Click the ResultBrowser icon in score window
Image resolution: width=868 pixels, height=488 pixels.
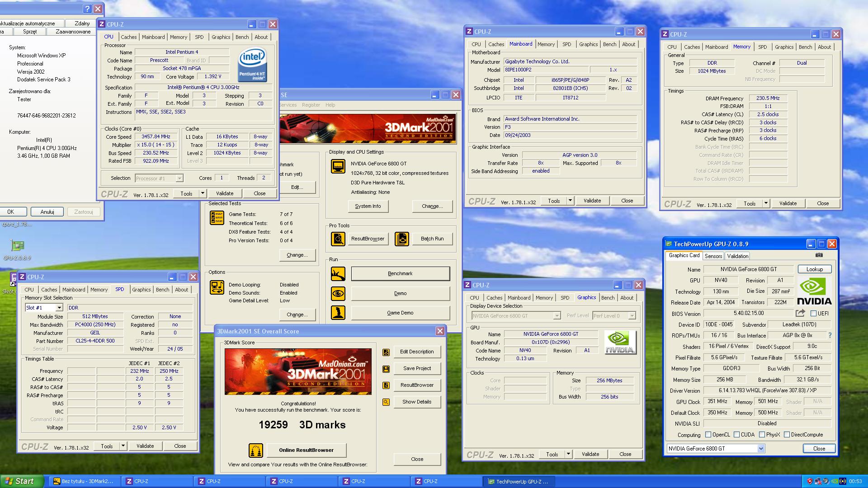(386, 385)
